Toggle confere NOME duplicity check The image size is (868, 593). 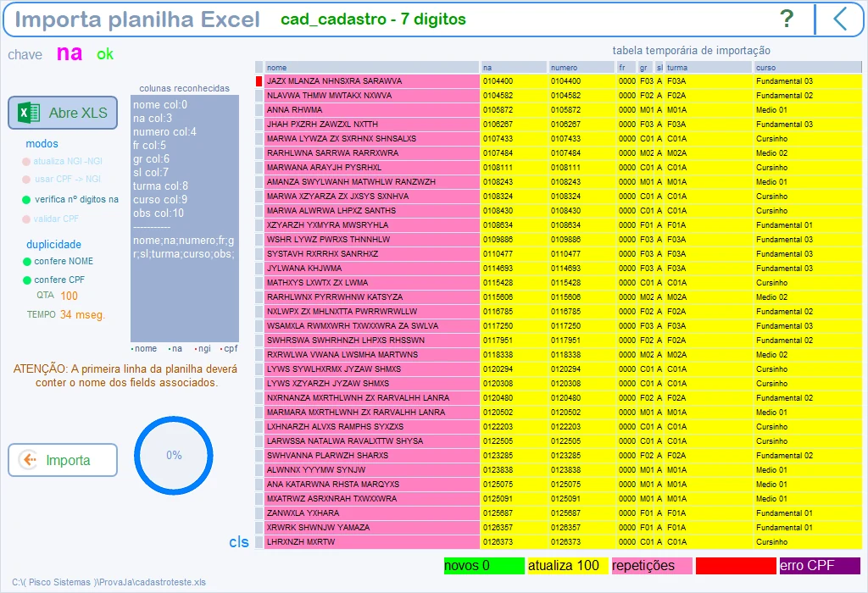tap(58, 261)
